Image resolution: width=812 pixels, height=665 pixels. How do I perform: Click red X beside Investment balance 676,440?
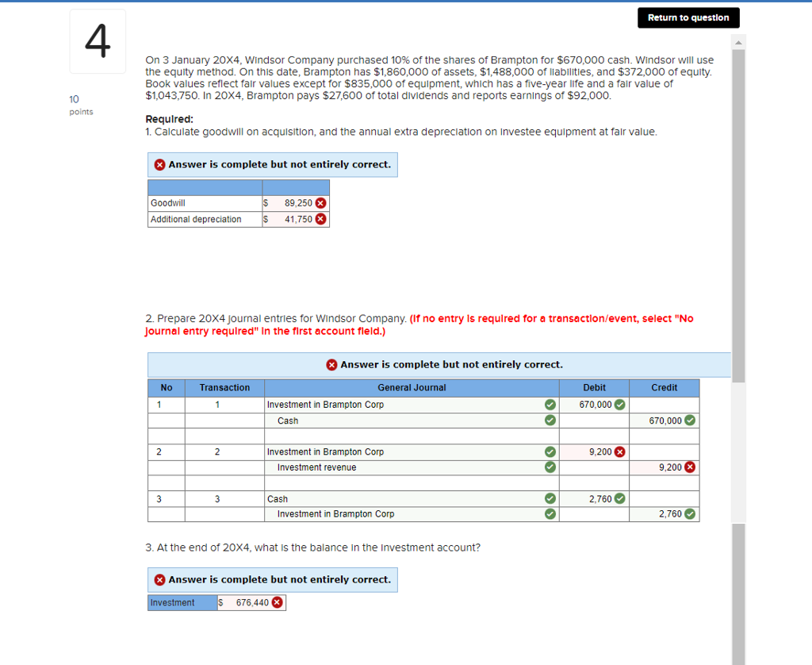[278, 602]
